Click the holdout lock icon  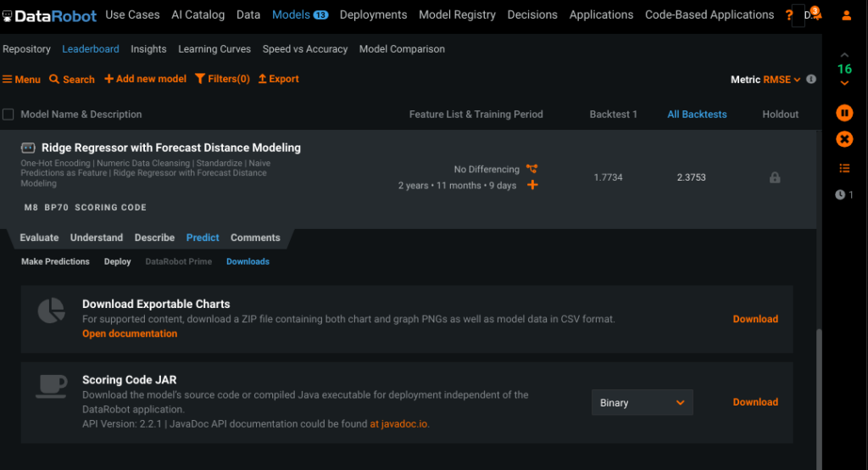[x=775, y=178]
